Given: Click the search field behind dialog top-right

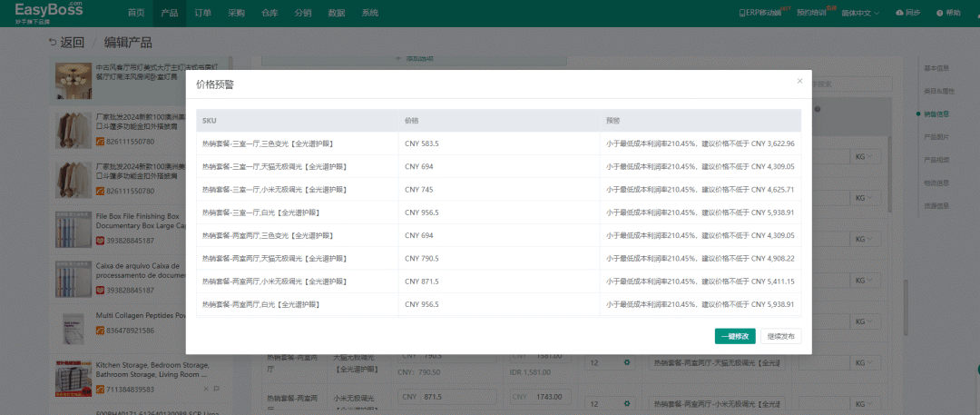Looking at the screenshot, I should (851, 84).
